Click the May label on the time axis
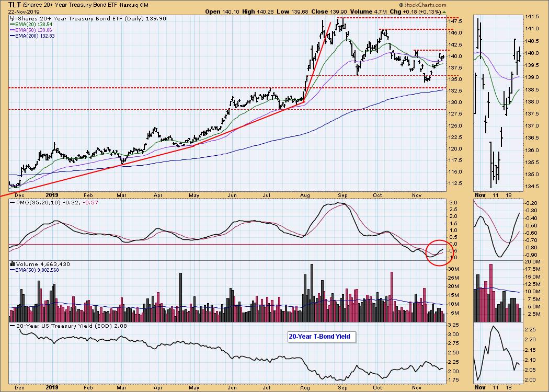Viewport: 549px width, 392px height. [x=194, y=195]
